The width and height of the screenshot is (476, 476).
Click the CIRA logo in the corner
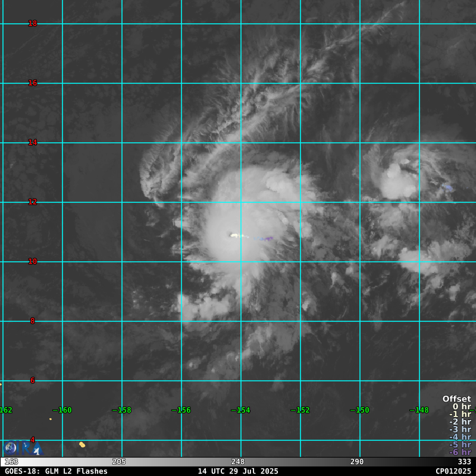(x=23, y=447)
